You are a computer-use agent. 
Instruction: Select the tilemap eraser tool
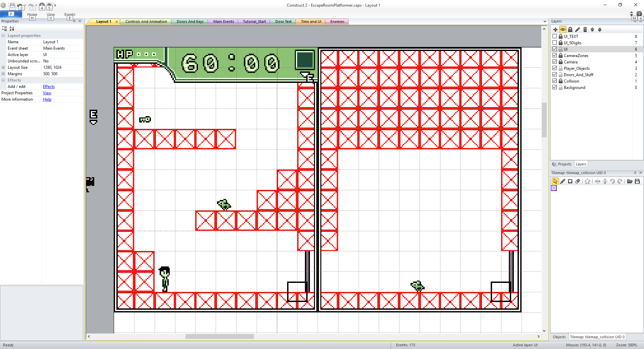click(x=578, y=181)
